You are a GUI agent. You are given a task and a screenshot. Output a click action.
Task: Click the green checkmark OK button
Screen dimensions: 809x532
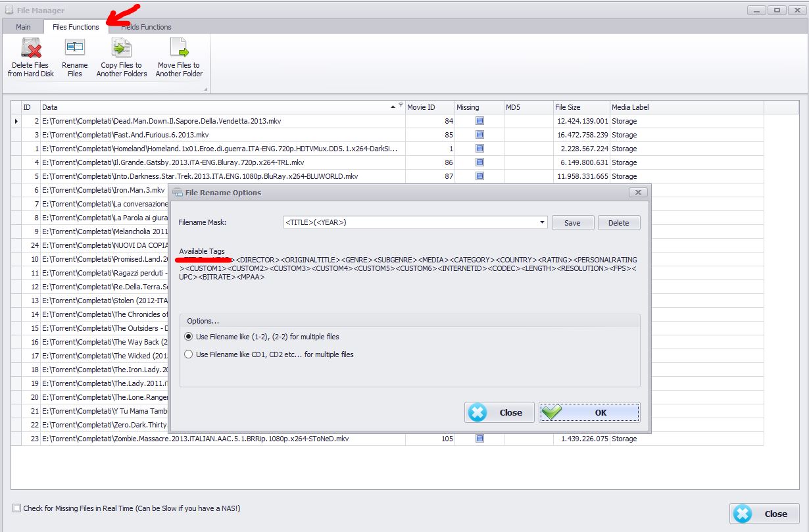click(x=589, y=412)
